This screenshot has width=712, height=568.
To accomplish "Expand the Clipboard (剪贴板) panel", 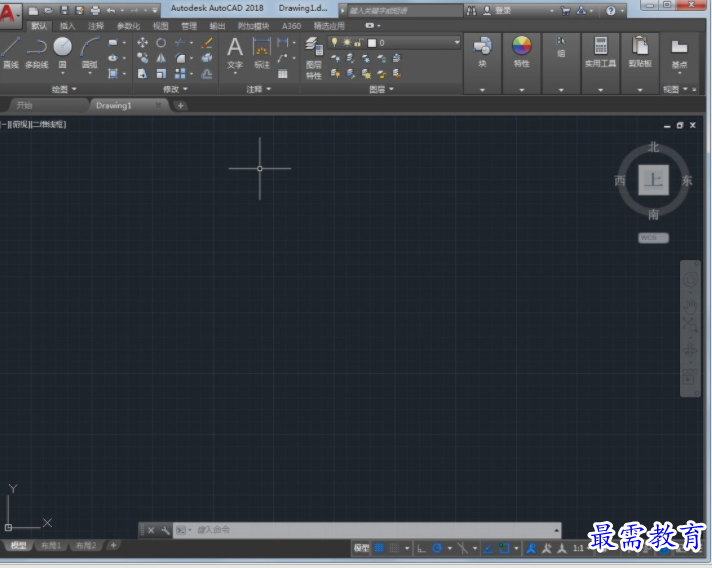I will [x=640, y=90].
